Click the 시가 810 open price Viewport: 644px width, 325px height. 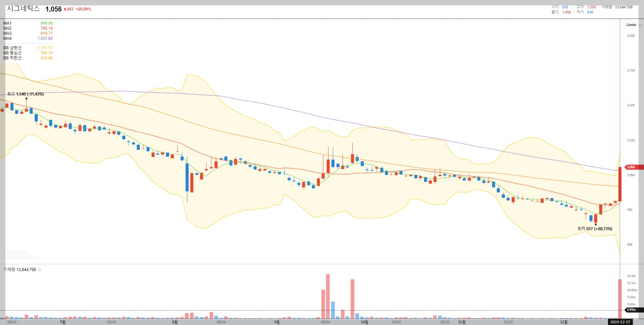point(560,7)
